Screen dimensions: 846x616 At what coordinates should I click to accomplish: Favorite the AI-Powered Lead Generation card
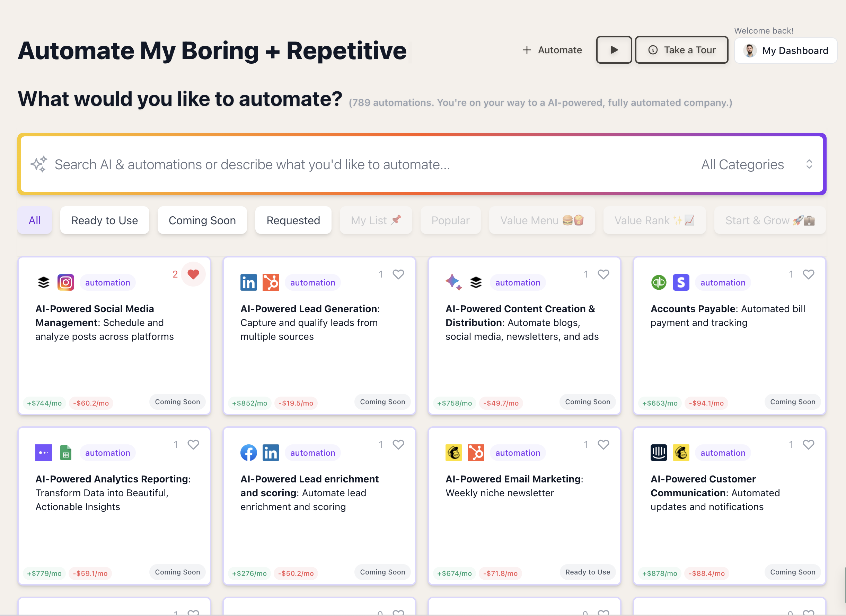click(398, 274)
